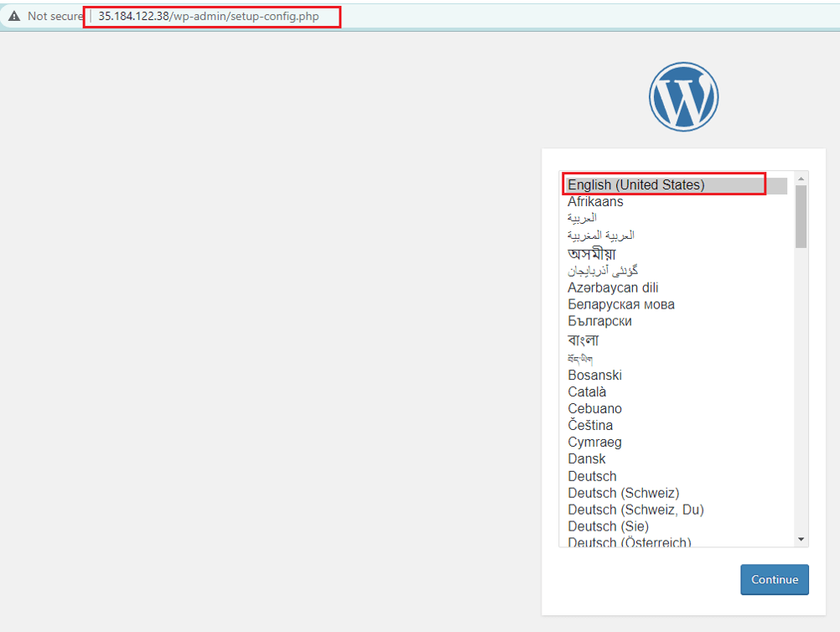This screenshot has width=840, height=632.
Task: Click the Continue button
Action: pos(775,579)
